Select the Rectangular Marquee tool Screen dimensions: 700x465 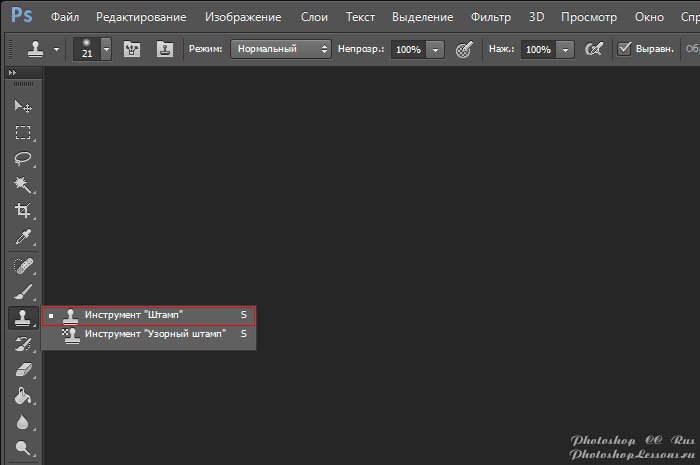pyautogui.click(x=22, y=133)
